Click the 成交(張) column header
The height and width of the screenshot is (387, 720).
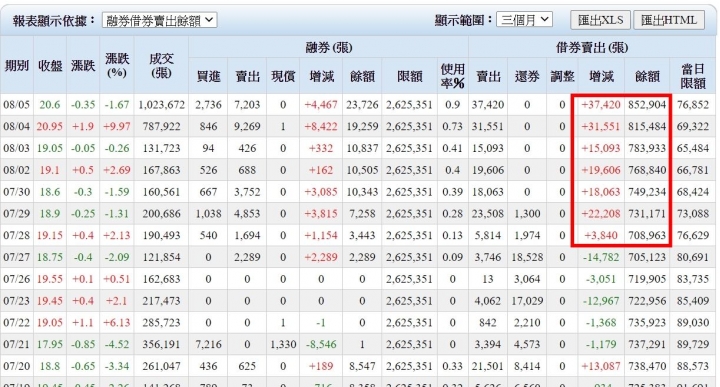click(x=161, y=65)
